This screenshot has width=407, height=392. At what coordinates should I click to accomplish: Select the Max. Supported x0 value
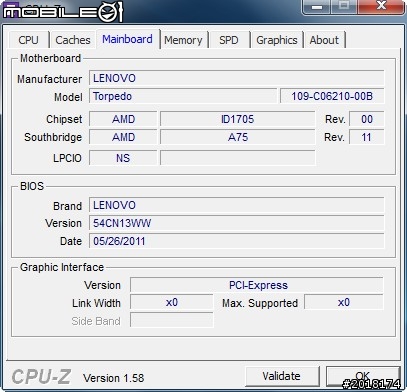(x=344, y=302)
